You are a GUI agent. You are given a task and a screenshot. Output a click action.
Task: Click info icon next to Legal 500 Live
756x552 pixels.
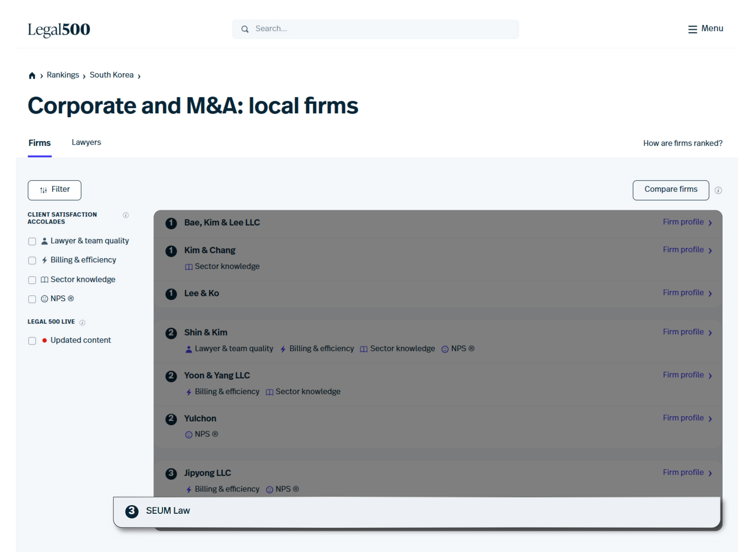pos(82,323)
